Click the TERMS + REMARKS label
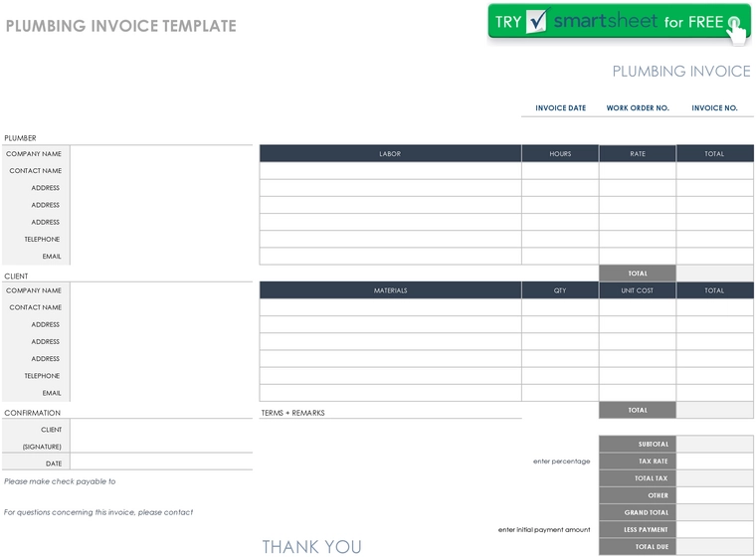 coord(292,413)
